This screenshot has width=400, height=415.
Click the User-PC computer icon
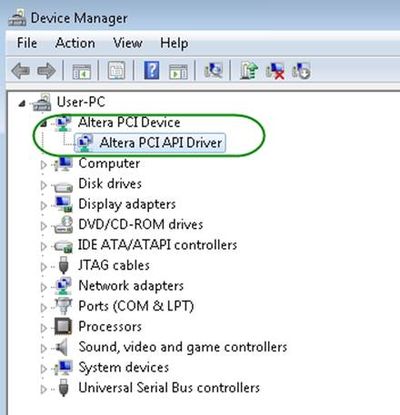point(42,102)
